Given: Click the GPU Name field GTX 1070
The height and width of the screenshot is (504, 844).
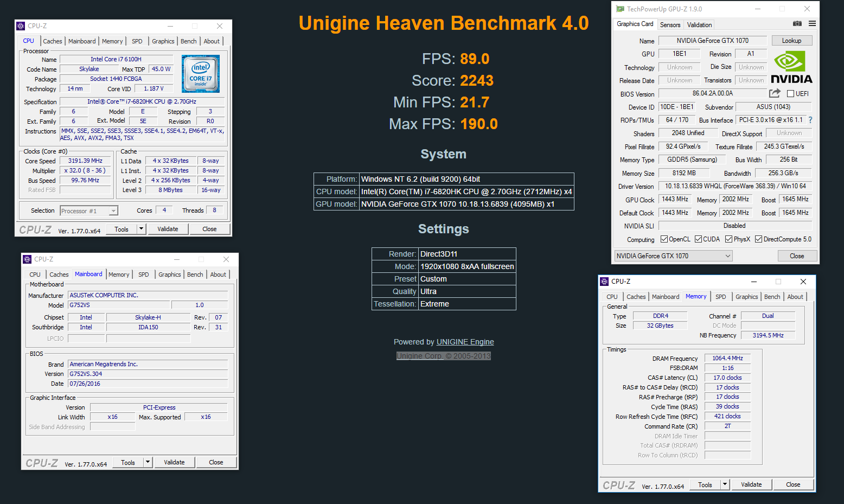Looking at the screenshot, I should (x=712, y=41).
